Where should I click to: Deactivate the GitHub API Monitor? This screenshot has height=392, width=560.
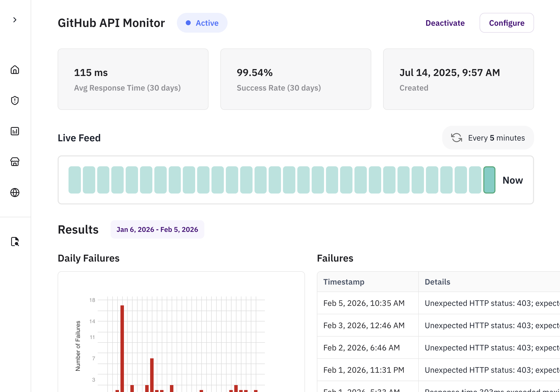pos(445,23)
